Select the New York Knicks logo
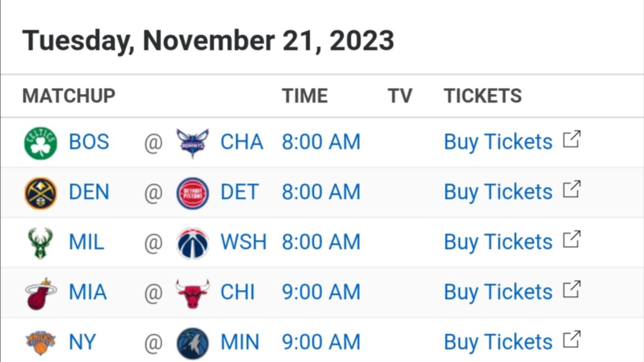The height and width of the screenshot is (362, 644). (x=41, y=343)
